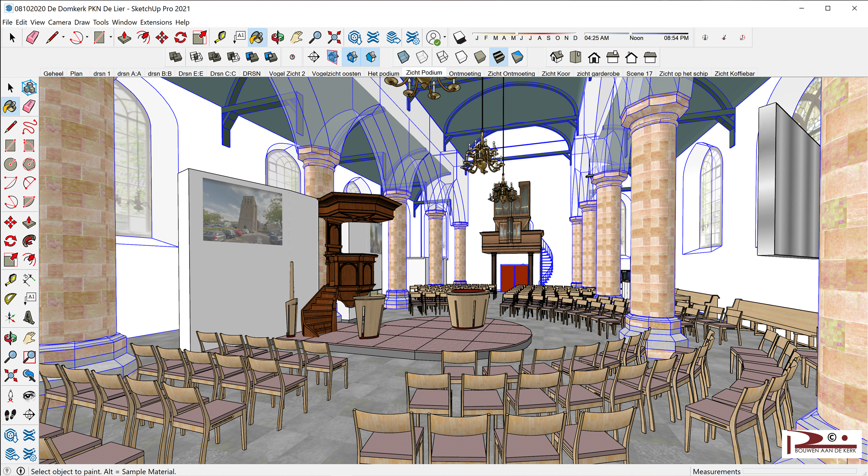
Task: Switch to the Front view house icon
Action: (594, 57)
